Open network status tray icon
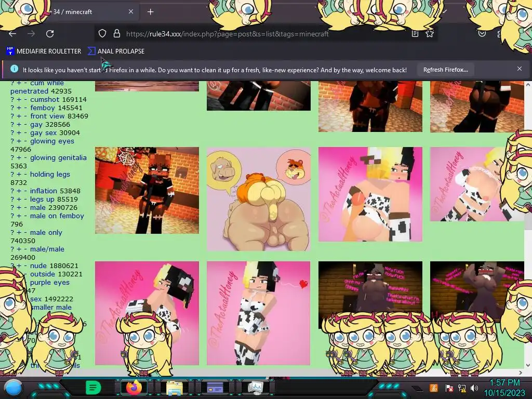Viewport: 532px width, 399px height. point(462,388)
